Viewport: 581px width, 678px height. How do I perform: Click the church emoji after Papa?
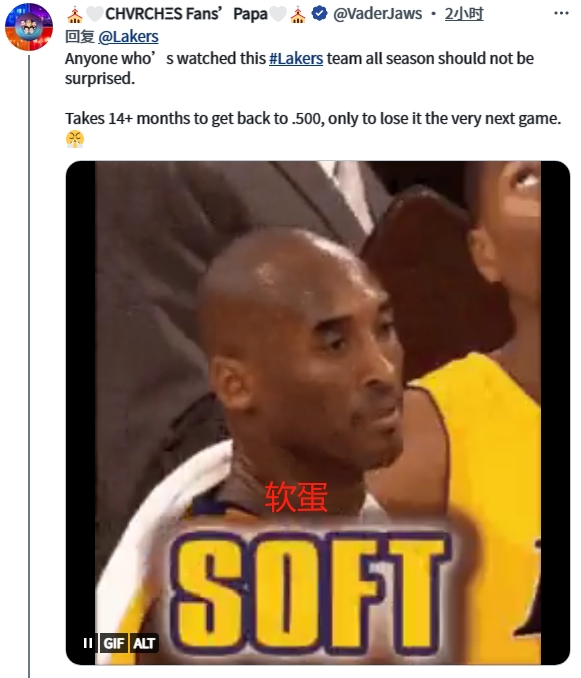298,15
